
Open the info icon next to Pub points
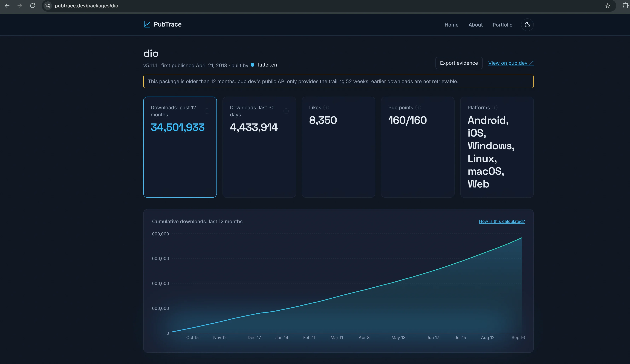(x=418, y=108)
